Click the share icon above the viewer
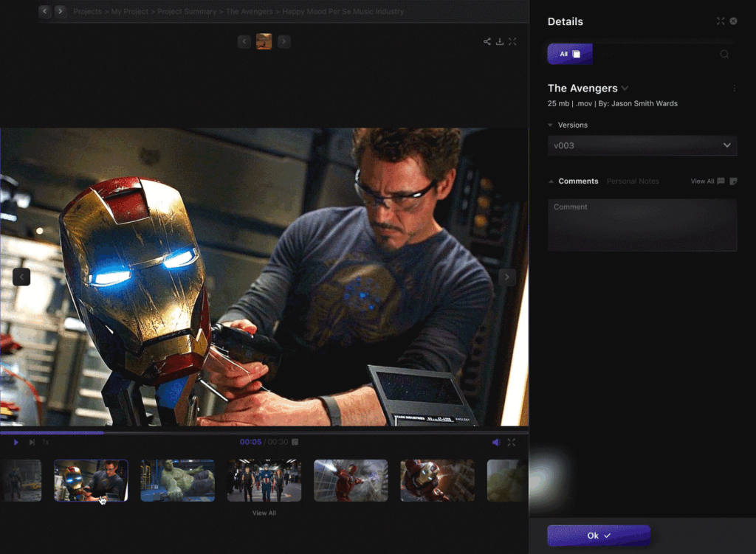This screenshot has width=756, height=554. (487, 41)
